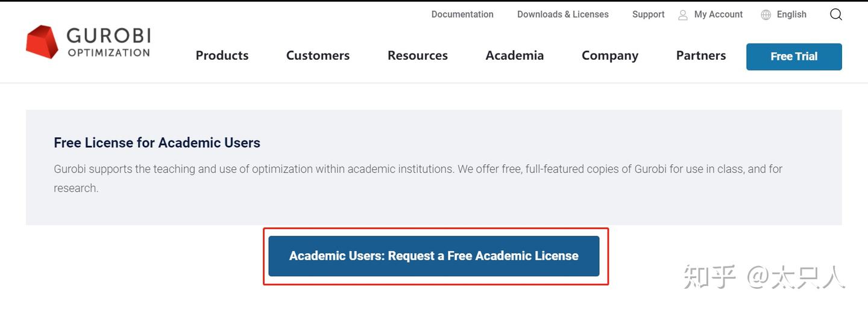Click the Free License for Academic Users heading

(157, 143)
